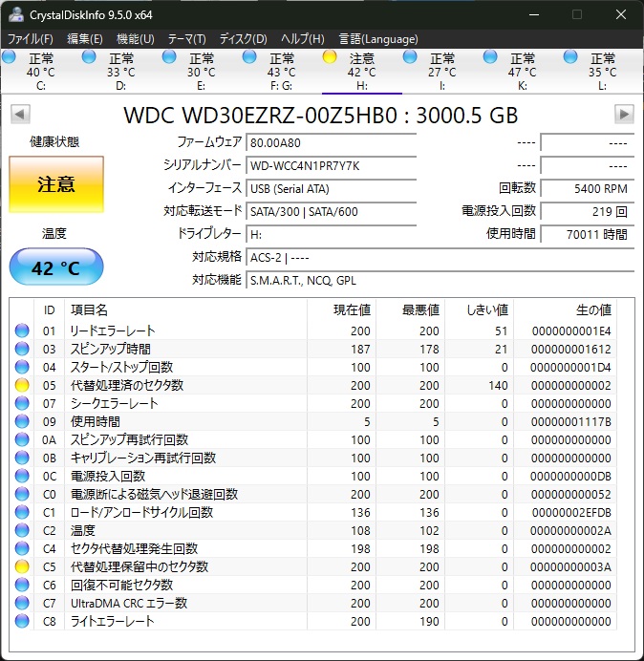Click the blue status icon for ID C8
The image size is (644, 661).
pyautogui.click(x=22, y=621)
